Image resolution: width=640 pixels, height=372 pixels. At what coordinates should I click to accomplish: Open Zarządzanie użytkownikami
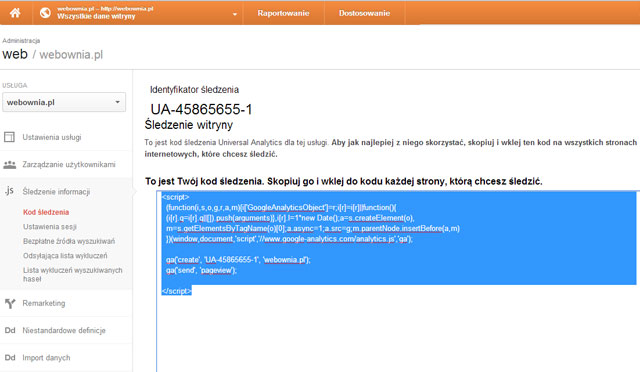point(69,165)
